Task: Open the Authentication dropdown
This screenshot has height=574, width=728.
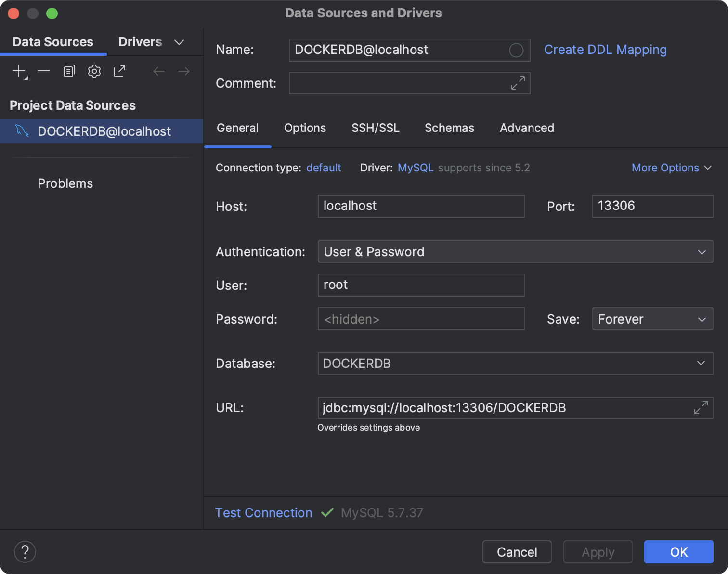Action: 701,251
